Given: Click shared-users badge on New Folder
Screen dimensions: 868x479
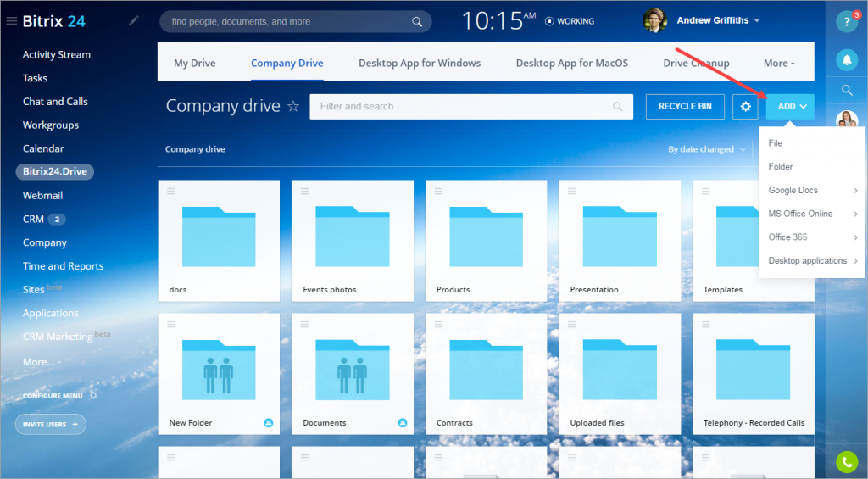Looking at the screenshot, I should pyautogui.click(x=269, y=422).
